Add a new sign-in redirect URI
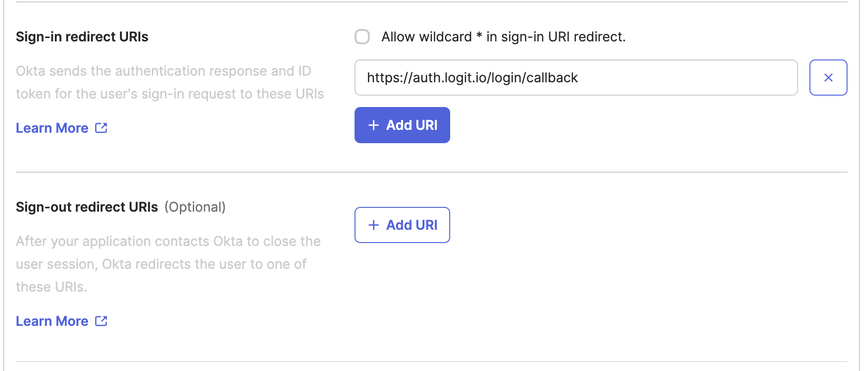This screenshot has height=371, width=868. point(402,125)
